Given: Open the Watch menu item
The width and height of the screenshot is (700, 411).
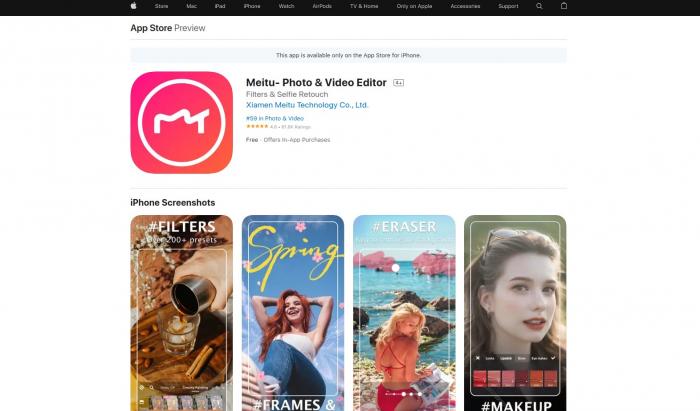Looking at the screenshot, I should pos(287,6).
